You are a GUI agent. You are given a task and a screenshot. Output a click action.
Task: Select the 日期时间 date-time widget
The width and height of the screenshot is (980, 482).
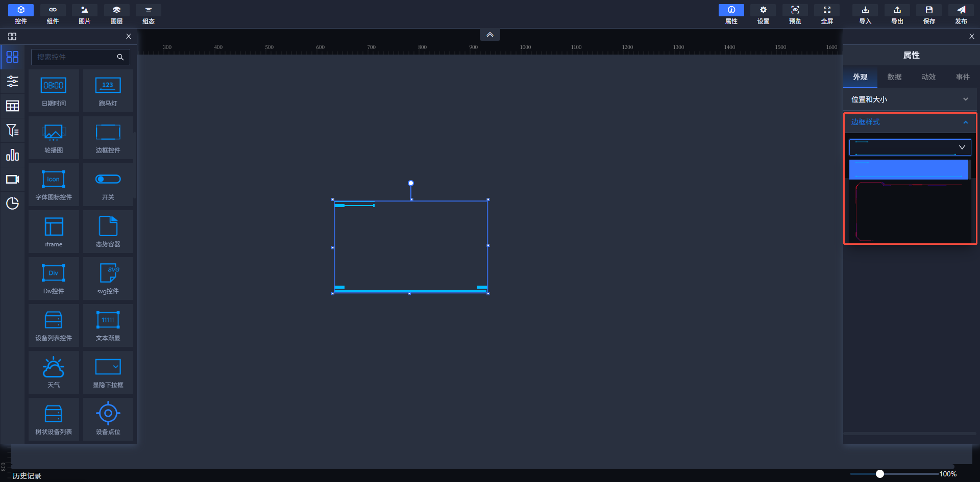[54, 91]
